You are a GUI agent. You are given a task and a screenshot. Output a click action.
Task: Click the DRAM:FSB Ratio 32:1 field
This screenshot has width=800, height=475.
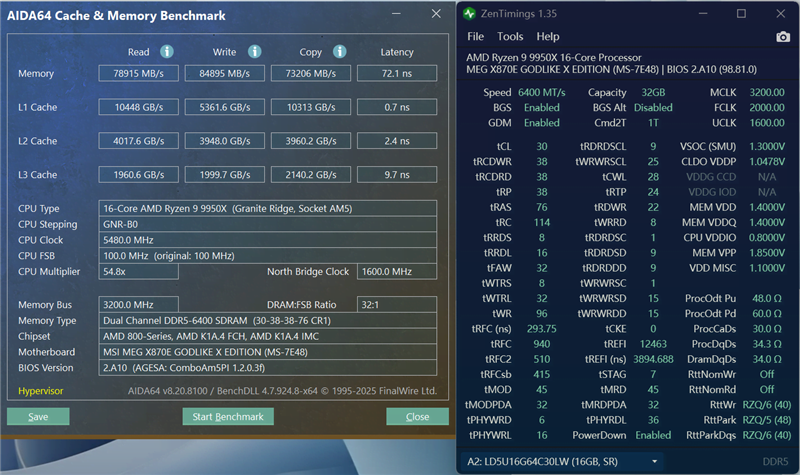(x=397, y=305)
